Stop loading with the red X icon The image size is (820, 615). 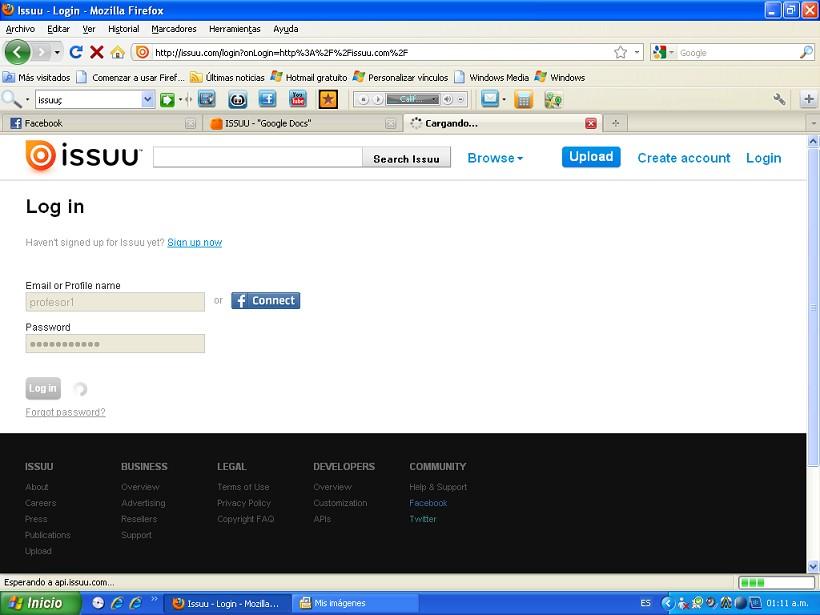[x=97, y=52]
